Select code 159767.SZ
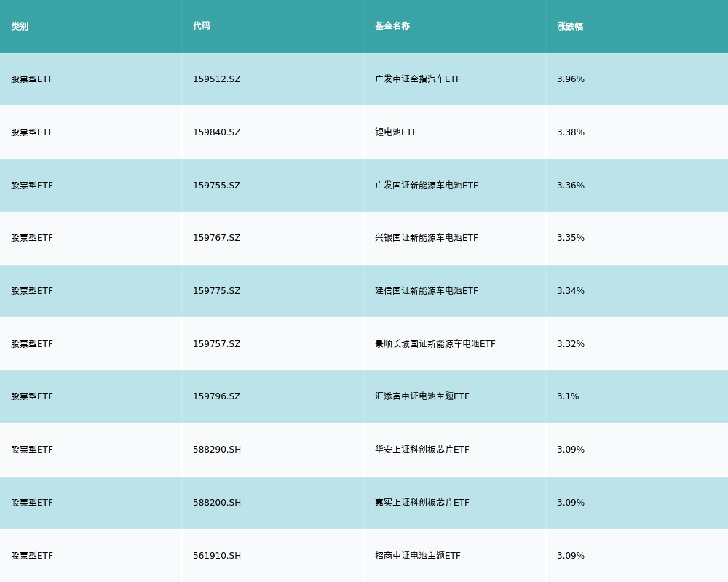The height and width of the screenshot is (582, 728). (x=217, y=238)
